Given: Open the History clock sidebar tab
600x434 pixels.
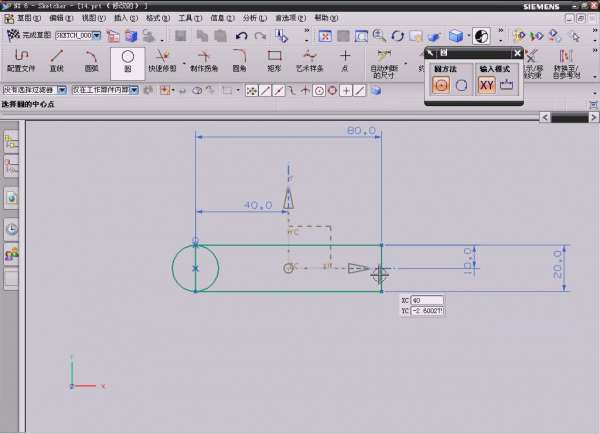Looking at the screenshot, I should pyautogui.click(x=12, y=228).
